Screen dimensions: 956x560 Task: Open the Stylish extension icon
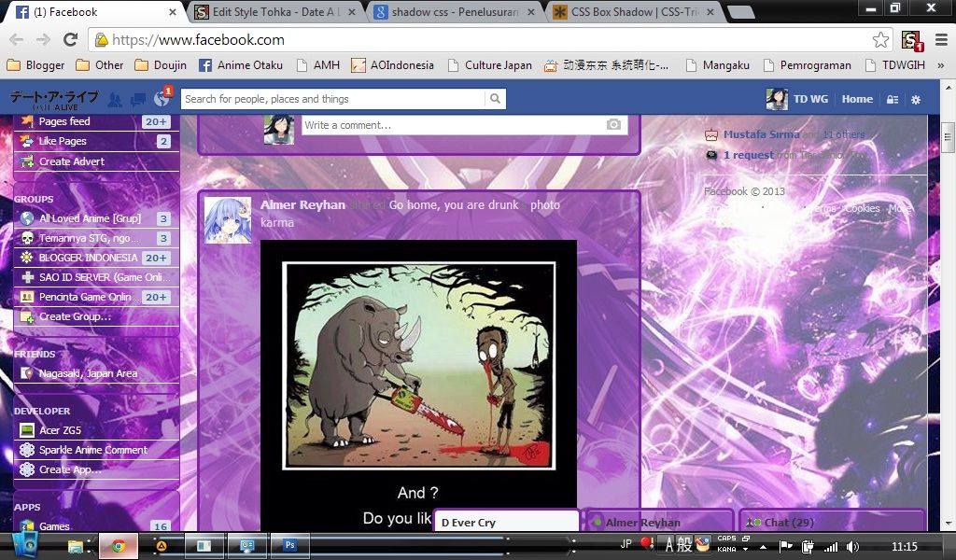[x=912, y=40]
